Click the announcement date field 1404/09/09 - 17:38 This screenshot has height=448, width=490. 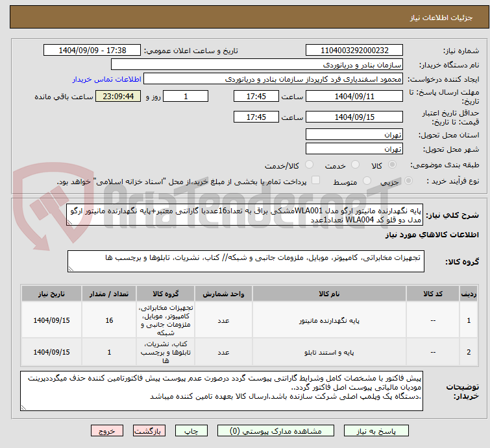click(x=92, y=51)
